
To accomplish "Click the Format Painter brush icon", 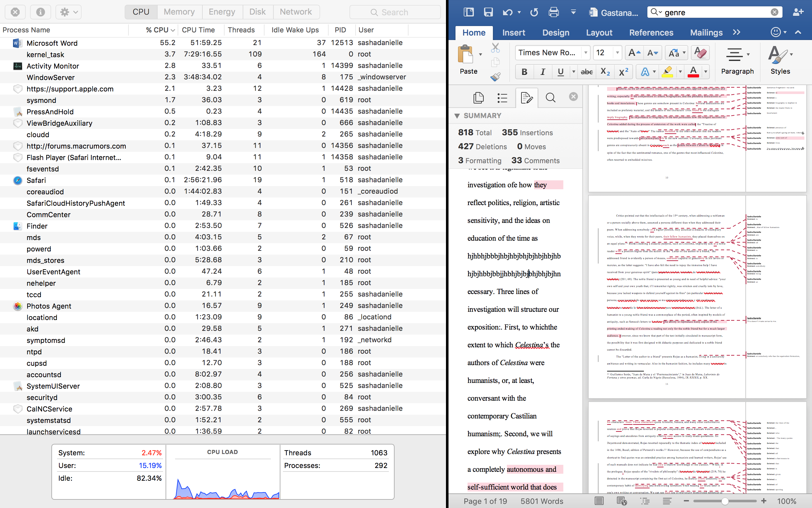I will (495, 77).
